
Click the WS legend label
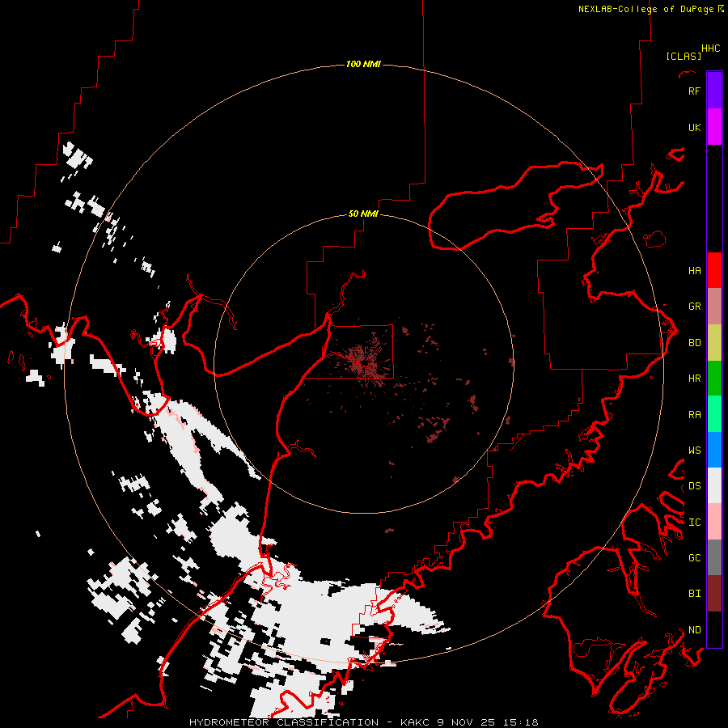pyautogui.click(x=694, y=451)
